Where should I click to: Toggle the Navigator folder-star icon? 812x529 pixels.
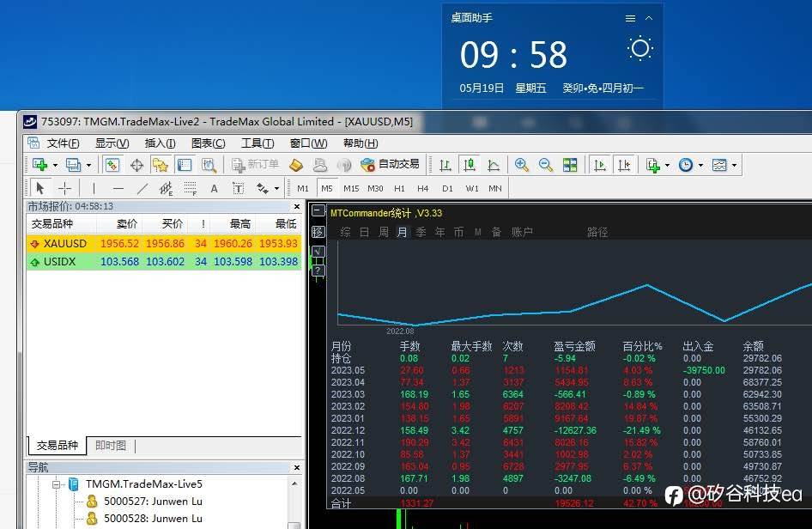161,165
